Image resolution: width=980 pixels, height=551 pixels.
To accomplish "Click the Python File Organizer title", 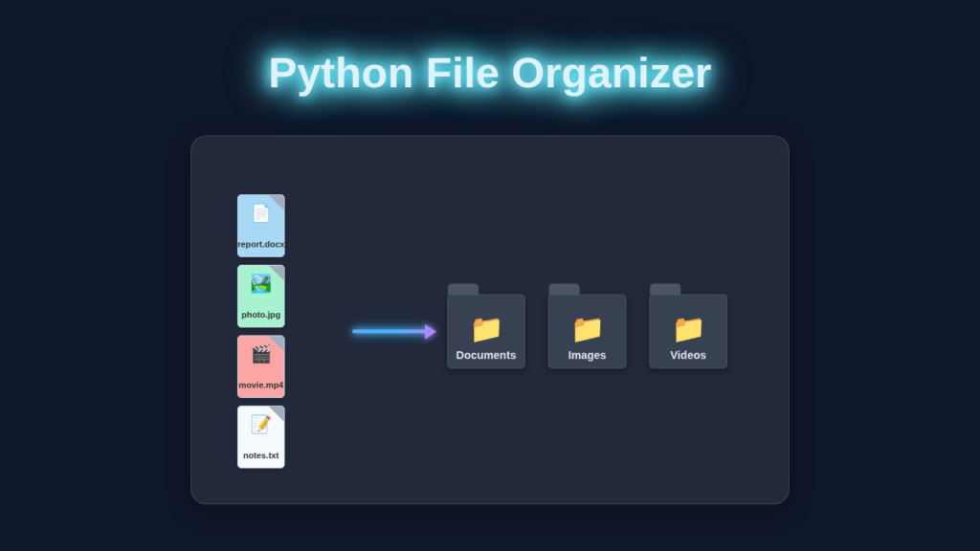I will click(x=490, y=74).
